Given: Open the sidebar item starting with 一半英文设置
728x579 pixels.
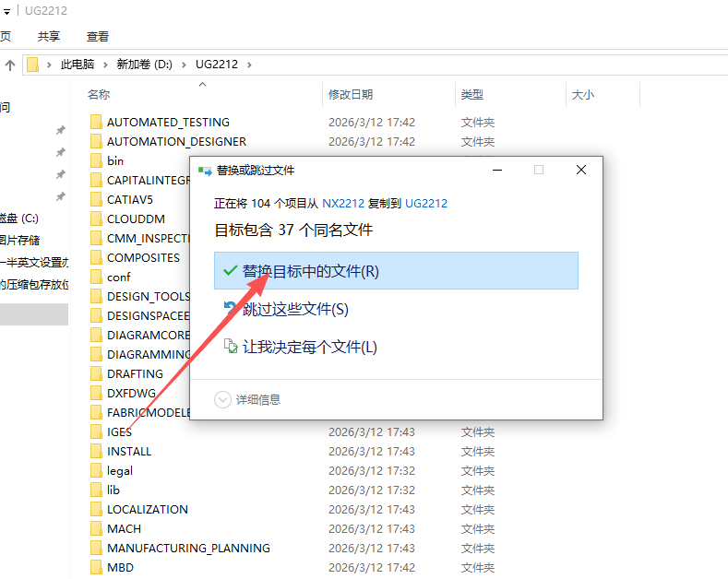Looking at the screenshot, I should pyautogui.click(x=34, y=262).
